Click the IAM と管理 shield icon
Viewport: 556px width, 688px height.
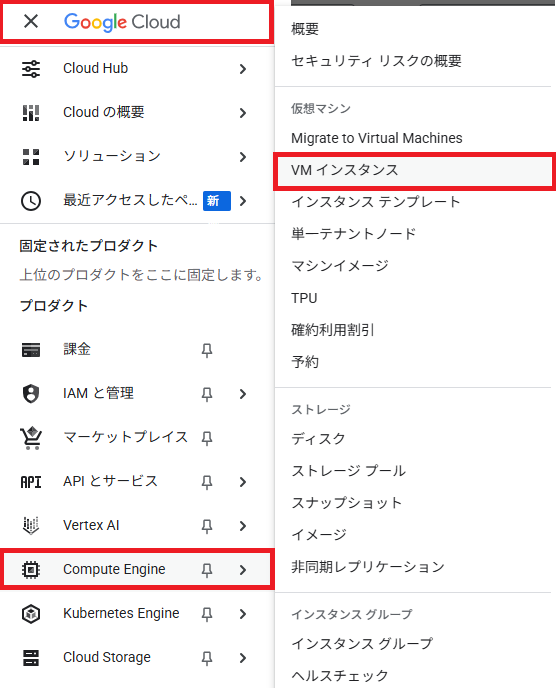(x=31, y=394)
